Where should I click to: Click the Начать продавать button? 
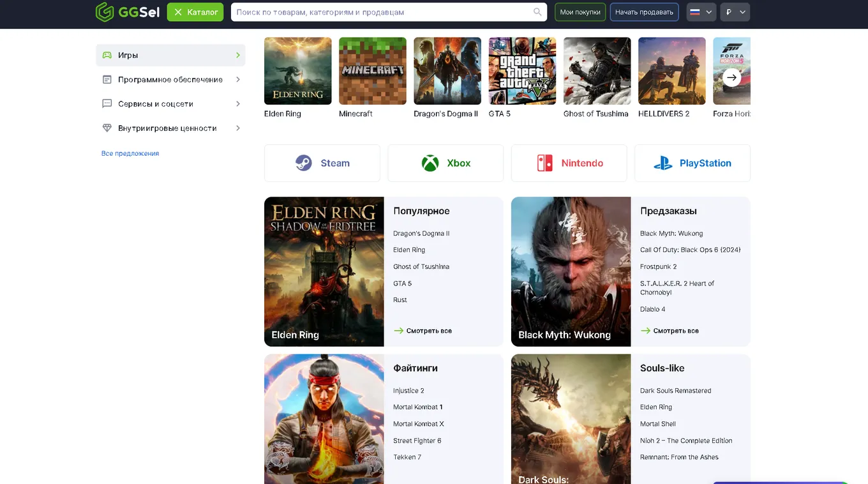point(644,12)
